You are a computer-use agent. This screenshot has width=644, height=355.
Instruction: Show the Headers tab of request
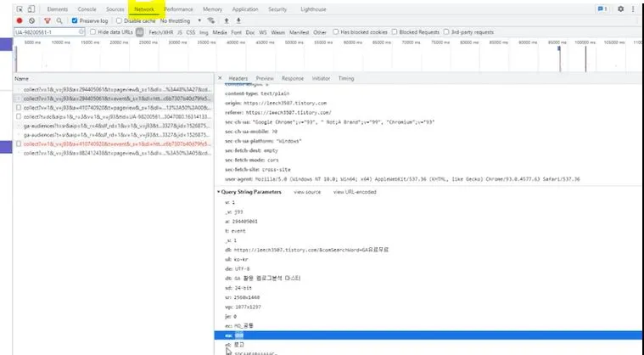(238, 78)
